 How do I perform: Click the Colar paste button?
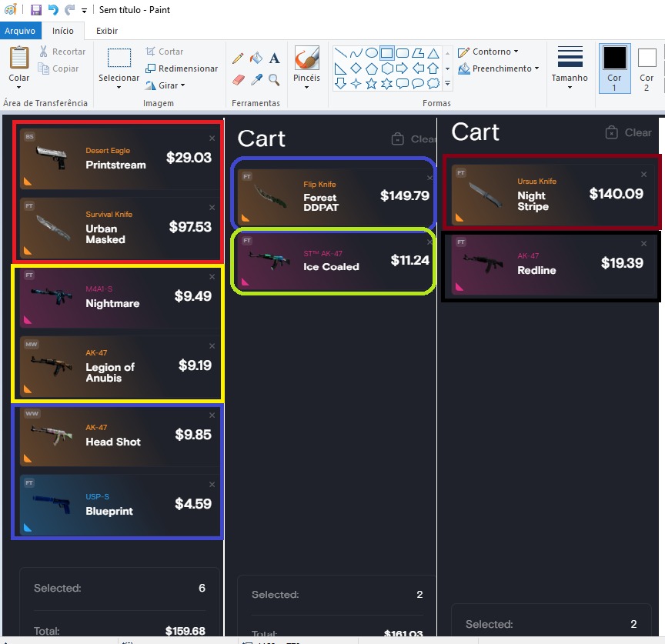(18, 66)
